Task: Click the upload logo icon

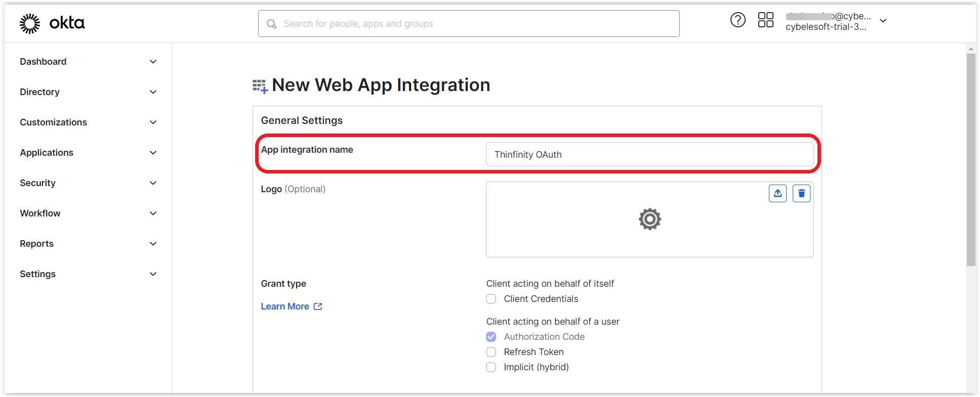Action: 778,193
